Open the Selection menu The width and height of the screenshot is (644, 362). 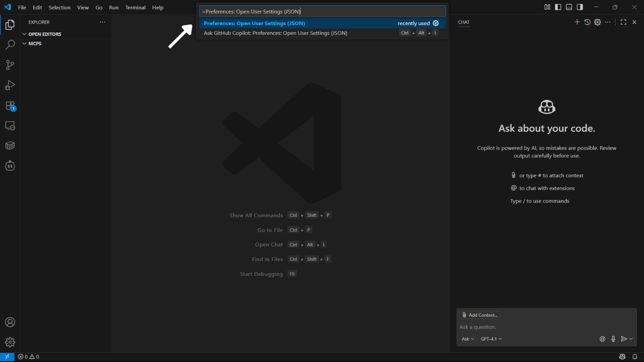click(x=59, y=8)
